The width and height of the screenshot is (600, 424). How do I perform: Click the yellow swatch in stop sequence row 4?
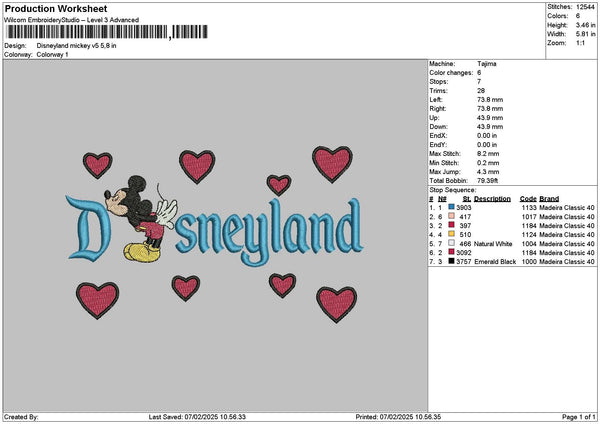(452, 234)
